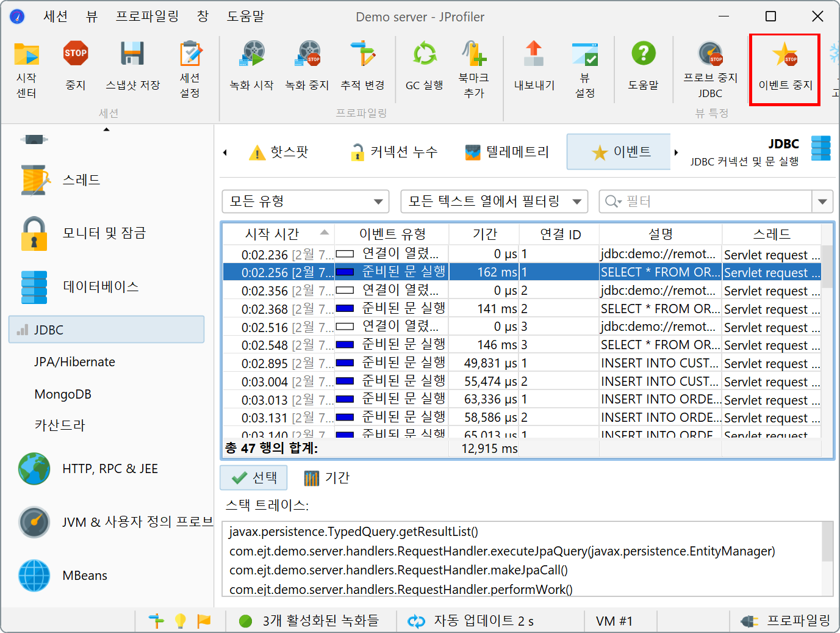Save a snapshot with 스냅샷 저장
The height and width of the screenshot is (633, 840).
(x=132, y=66)
